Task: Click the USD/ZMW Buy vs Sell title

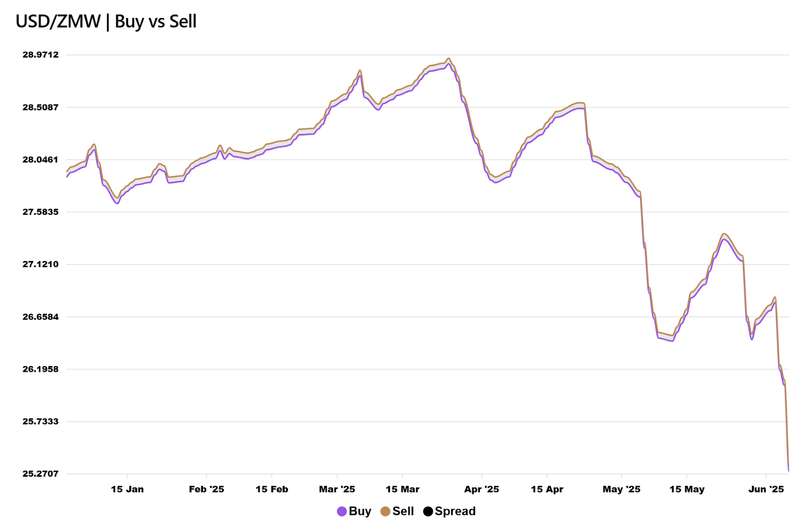Action: pyautogui.click(x=106, y=21)
